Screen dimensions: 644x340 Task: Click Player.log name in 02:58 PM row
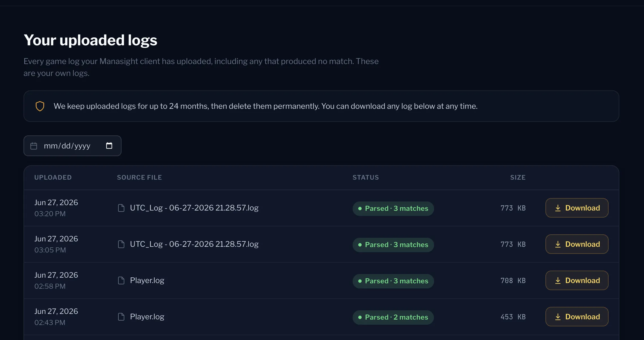click(147, 280)
